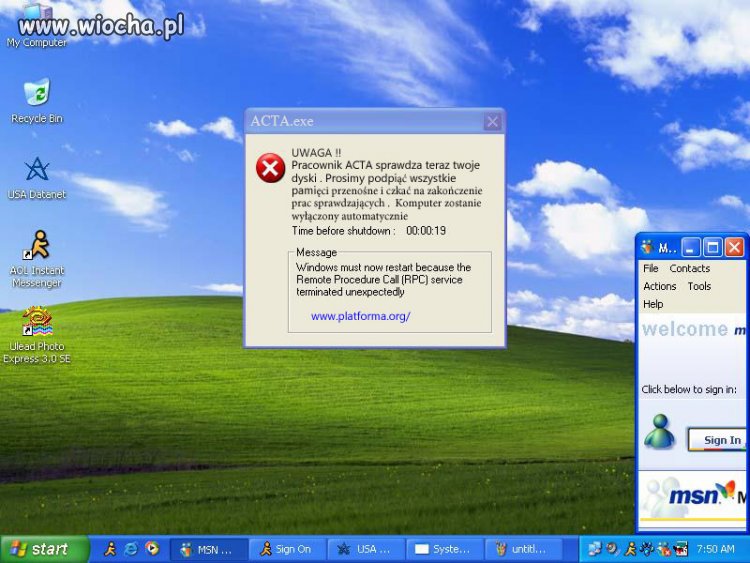
Task: Follow the www.platforma.org/ link
Action: click(361, 316)
